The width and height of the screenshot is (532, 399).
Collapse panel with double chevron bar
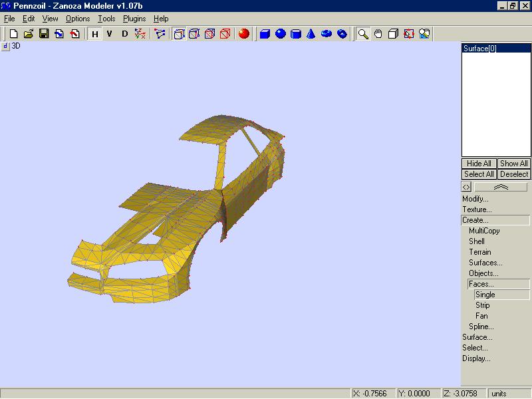click(x=501, y=188)
